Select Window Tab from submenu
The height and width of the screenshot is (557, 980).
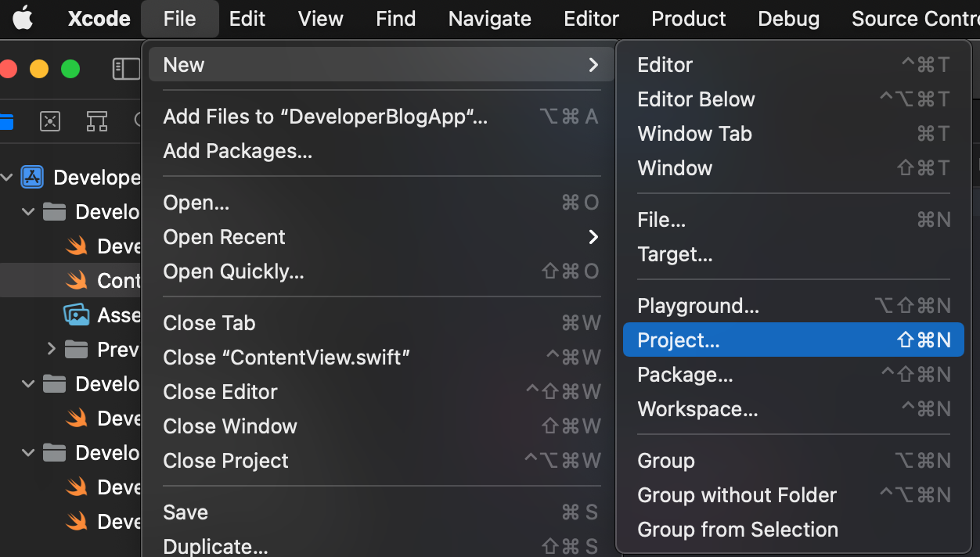pyautogui.click(x=794, y=134)
